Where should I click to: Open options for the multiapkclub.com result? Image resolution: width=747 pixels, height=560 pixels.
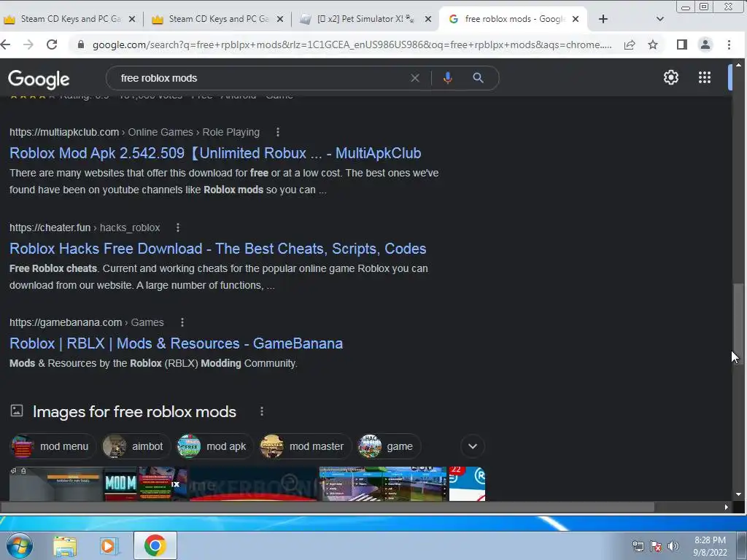[278, 133]
